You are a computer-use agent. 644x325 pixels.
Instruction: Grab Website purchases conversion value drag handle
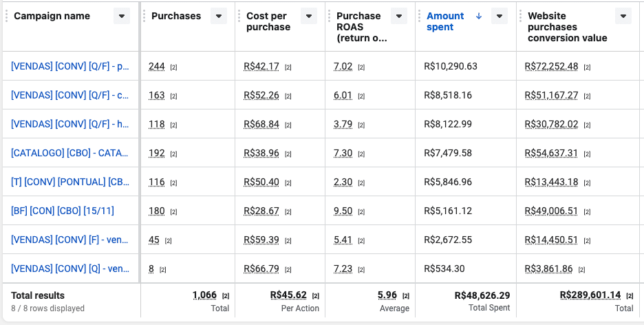(520, 16)
